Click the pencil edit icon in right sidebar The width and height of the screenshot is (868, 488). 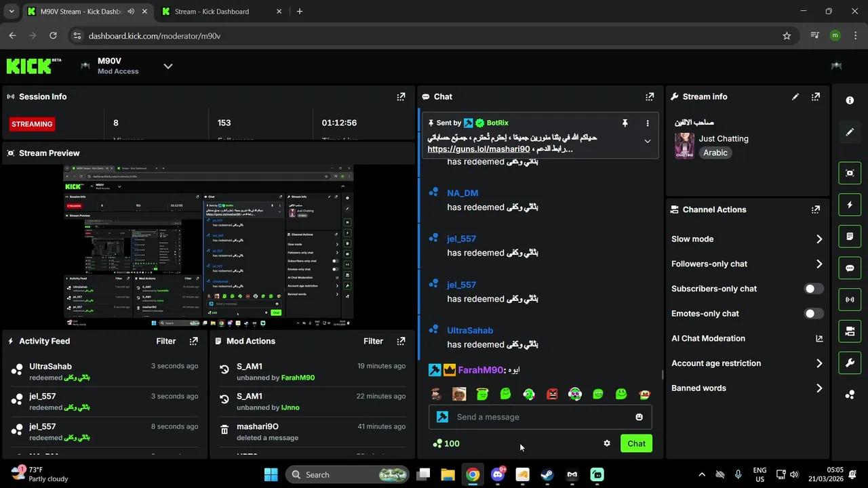[850, 132]
